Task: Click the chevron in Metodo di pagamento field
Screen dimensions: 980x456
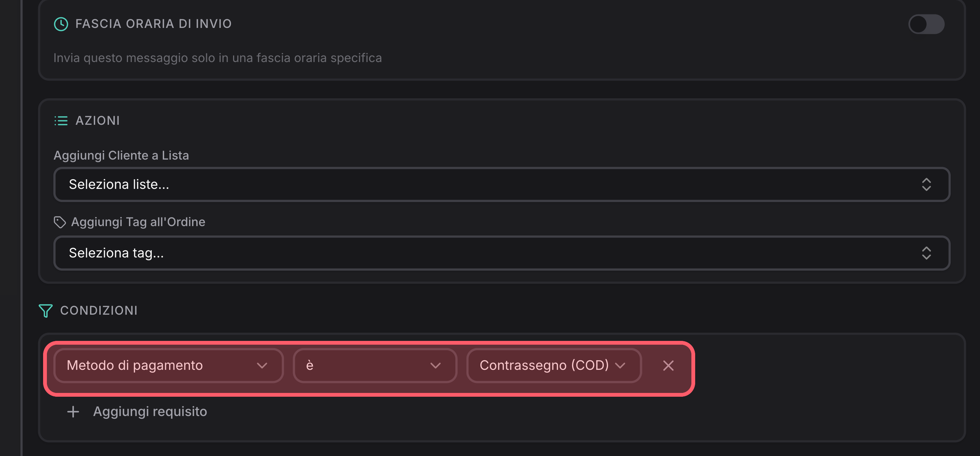Action: (262, 366)
